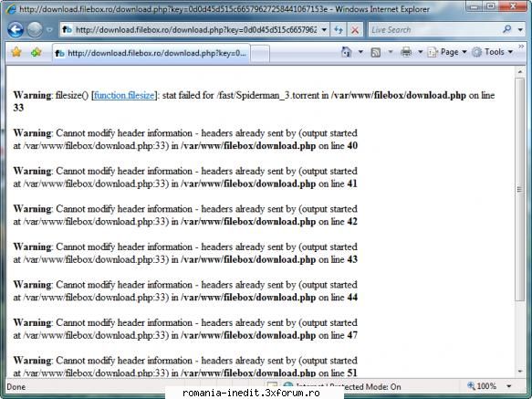Viewport: 532px width, 399px height.
Task: Click the Forward navigation arrow
Action: 35,30
